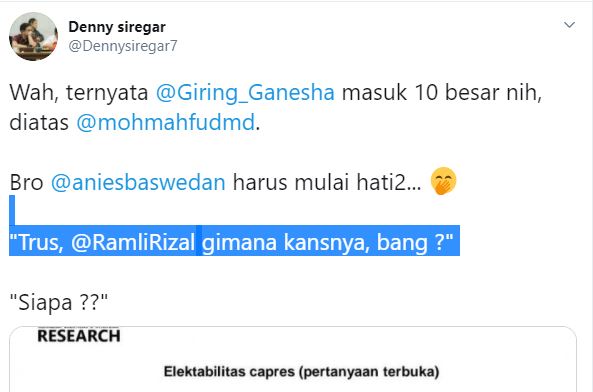Click the word 'Bro' before @aniesbaswedan
The image size is (593, 392).
pos(26,182)
